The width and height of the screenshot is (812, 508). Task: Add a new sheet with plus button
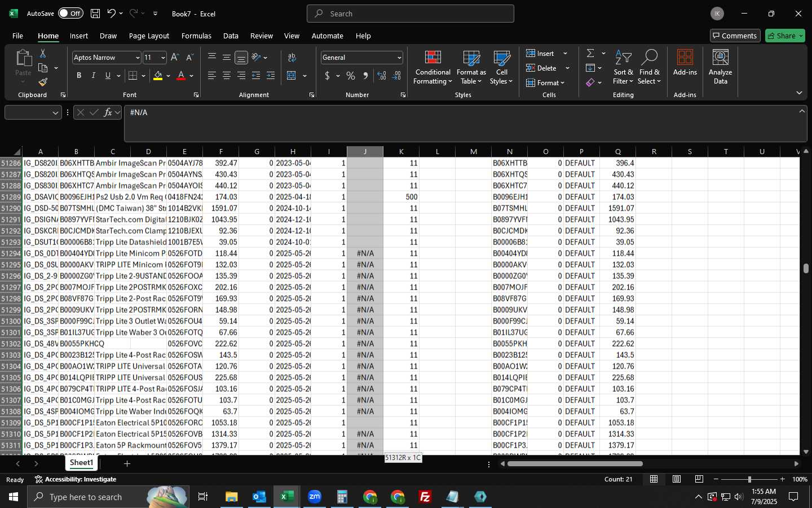point(127,463)
